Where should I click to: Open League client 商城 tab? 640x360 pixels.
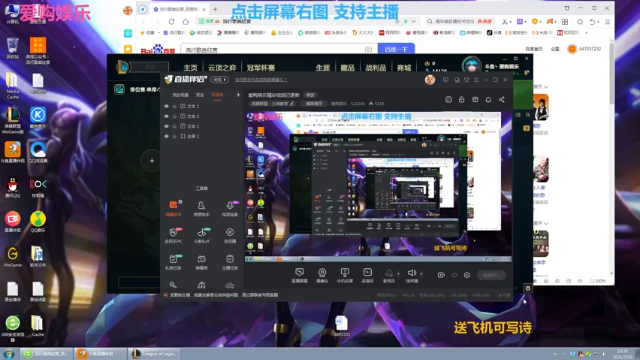[x=404, y=68]
